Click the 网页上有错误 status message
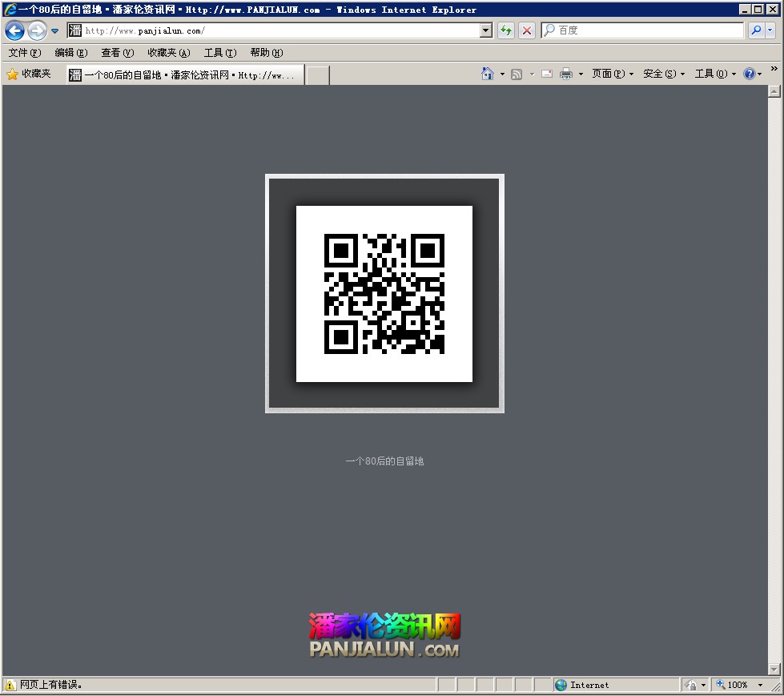The width and height of the screenshot is (784, 696). [x=48, y=685]
